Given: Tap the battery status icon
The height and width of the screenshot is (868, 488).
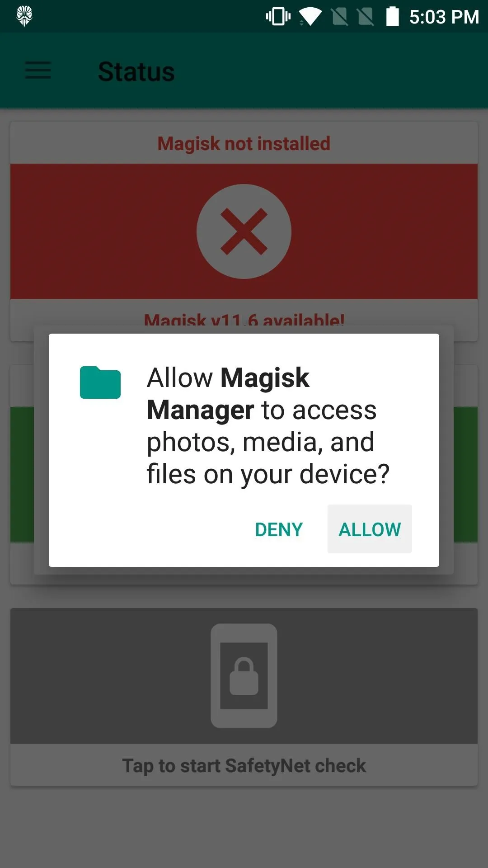Looking at the screenshot, I should 393,16.
